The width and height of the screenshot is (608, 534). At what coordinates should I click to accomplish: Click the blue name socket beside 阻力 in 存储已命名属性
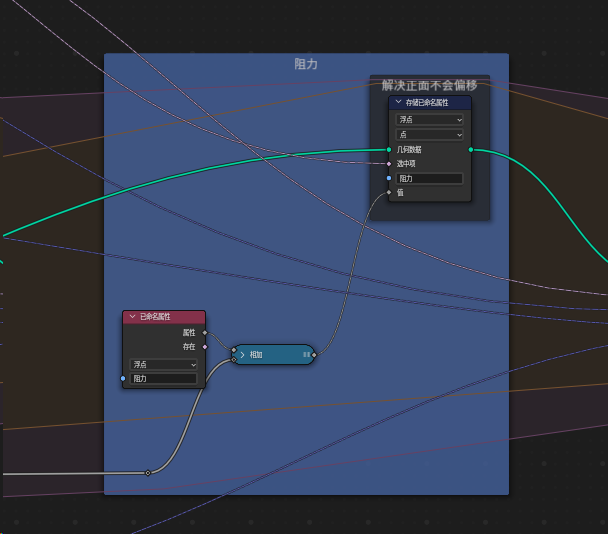pos(389,178)
